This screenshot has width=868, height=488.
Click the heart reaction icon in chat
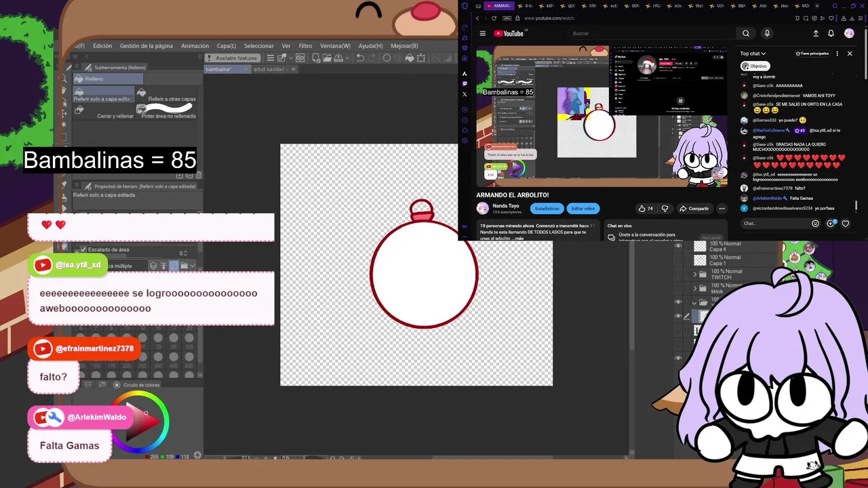[845, 223]
